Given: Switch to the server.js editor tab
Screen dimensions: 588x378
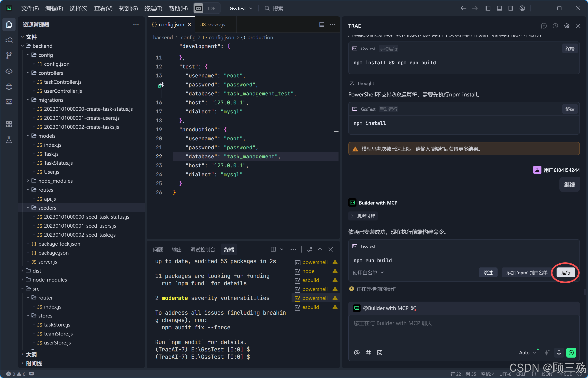Looking at the screenshot, I should 213,25.
